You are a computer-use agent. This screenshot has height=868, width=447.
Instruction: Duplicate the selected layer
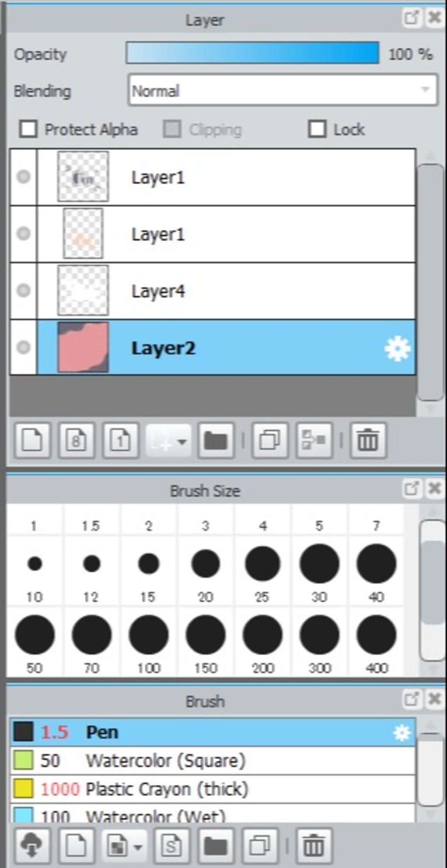point(270,440)
